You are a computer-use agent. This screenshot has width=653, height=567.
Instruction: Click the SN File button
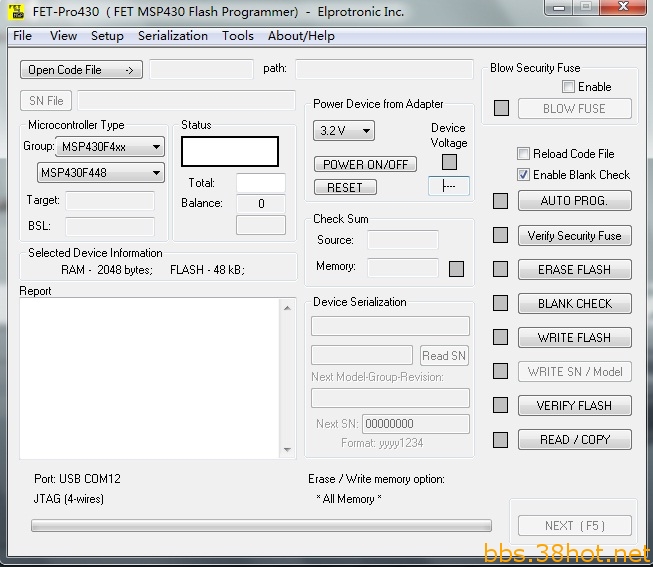click(x=46, y=100)
